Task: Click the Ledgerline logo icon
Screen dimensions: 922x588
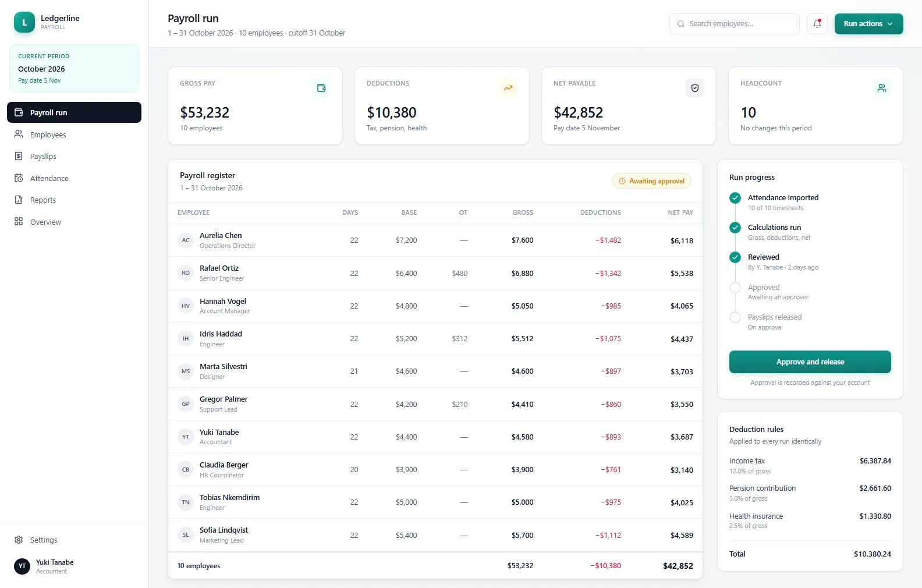Action: (x=24, y=23)
